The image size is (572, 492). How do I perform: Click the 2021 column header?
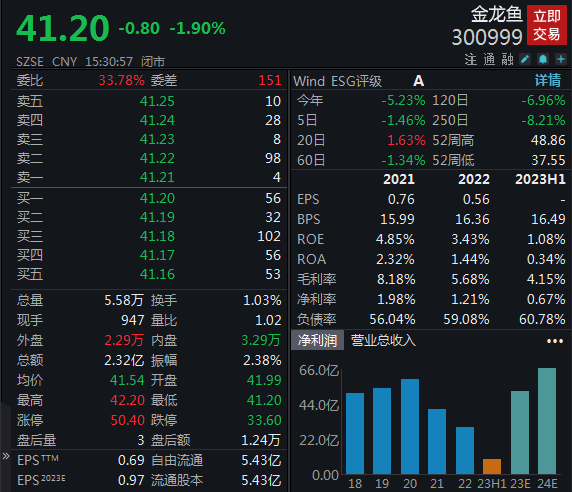(x=399, y=179)
